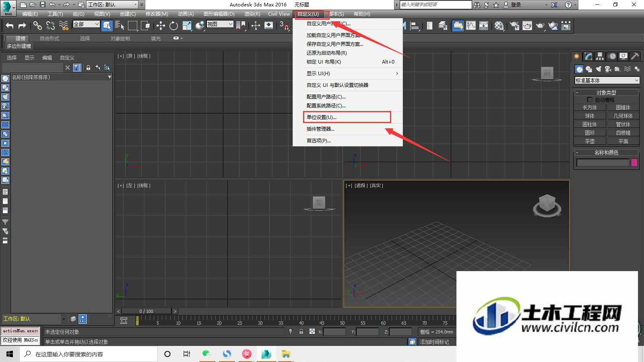Collapse the 对象类型 rollout
644x362 pixels.
point(606,93)
